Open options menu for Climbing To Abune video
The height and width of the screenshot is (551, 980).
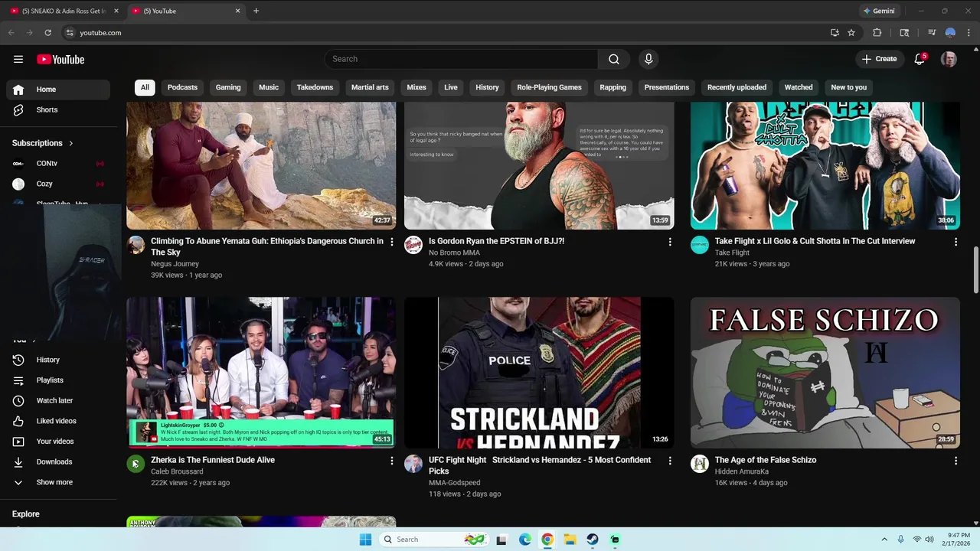392,242
